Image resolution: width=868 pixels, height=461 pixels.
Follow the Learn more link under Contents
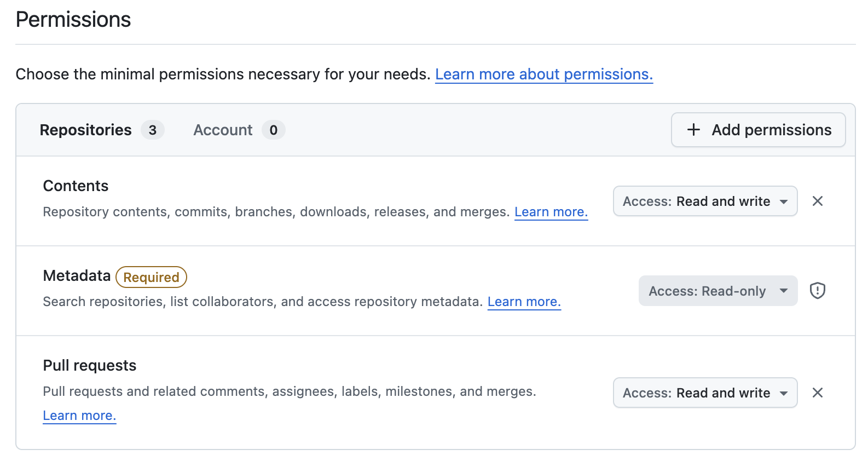(551, 212)
